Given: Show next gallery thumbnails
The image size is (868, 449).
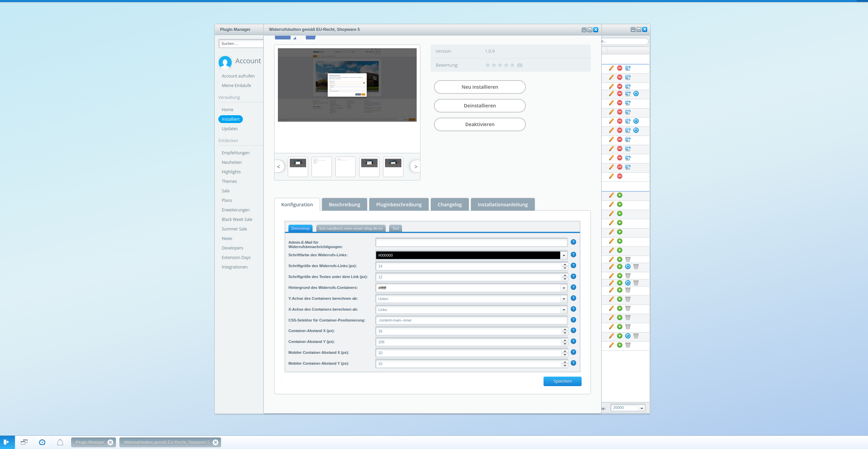Looking at the screenshot, I should point(415,167).
